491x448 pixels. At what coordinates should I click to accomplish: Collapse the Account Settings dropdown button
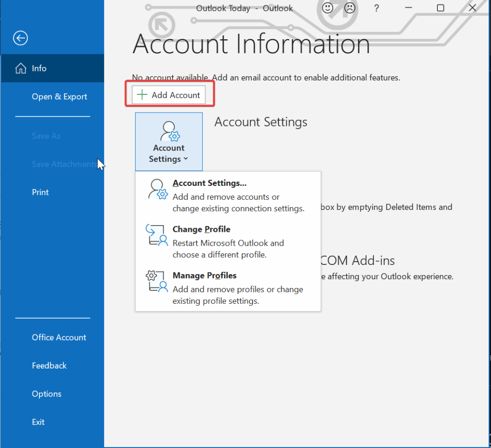tap(169, 142)
